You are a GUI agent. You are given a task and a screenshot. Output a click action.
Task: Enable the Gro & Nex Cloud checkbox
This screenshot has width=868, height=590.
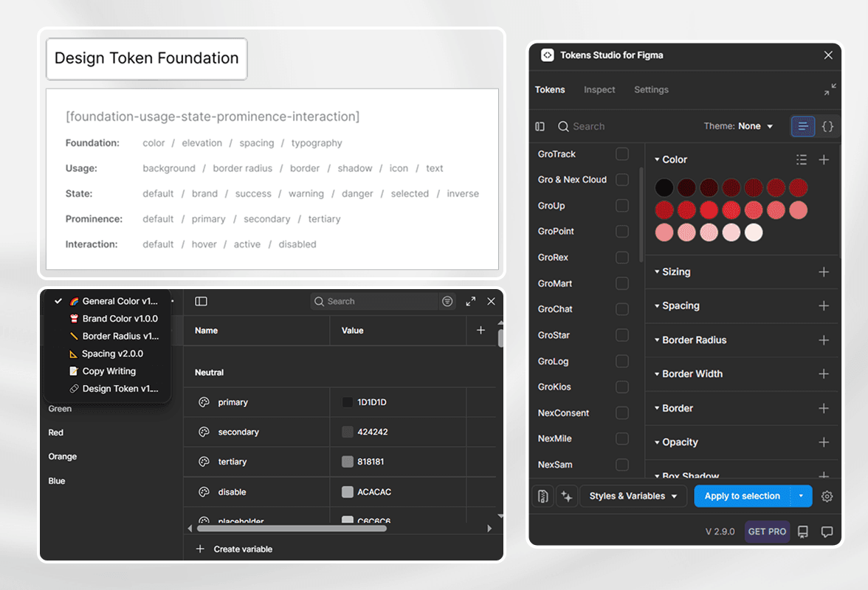[622, 180]
